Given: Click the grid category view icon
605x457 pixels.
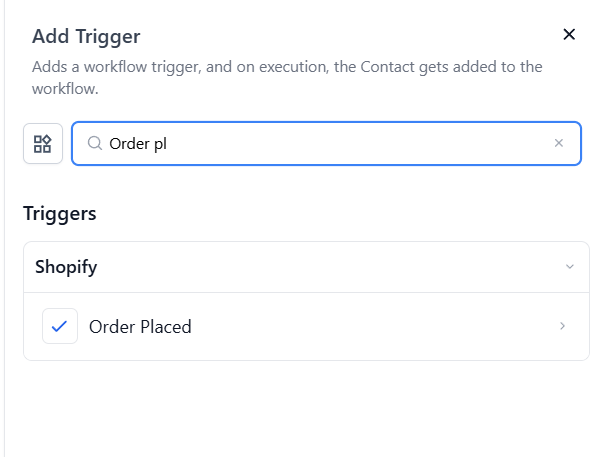Looking at the screenshot, I should pyautogui.click(x=43, y=143).
